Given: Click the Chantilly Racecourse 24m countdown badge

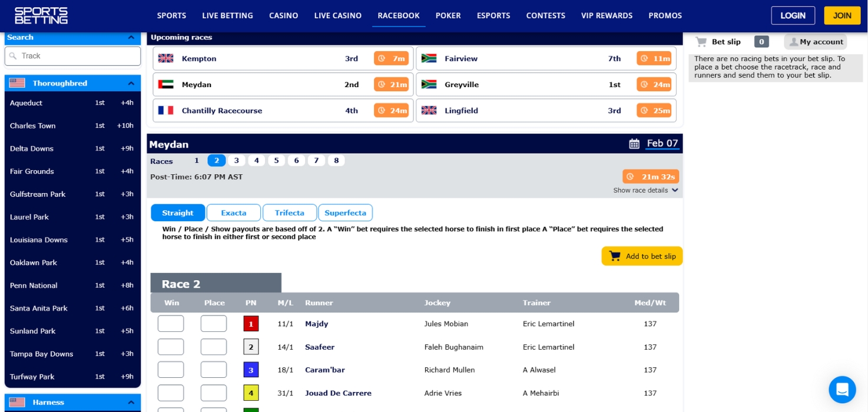Looking at the screenshot, I should point(392,110).
